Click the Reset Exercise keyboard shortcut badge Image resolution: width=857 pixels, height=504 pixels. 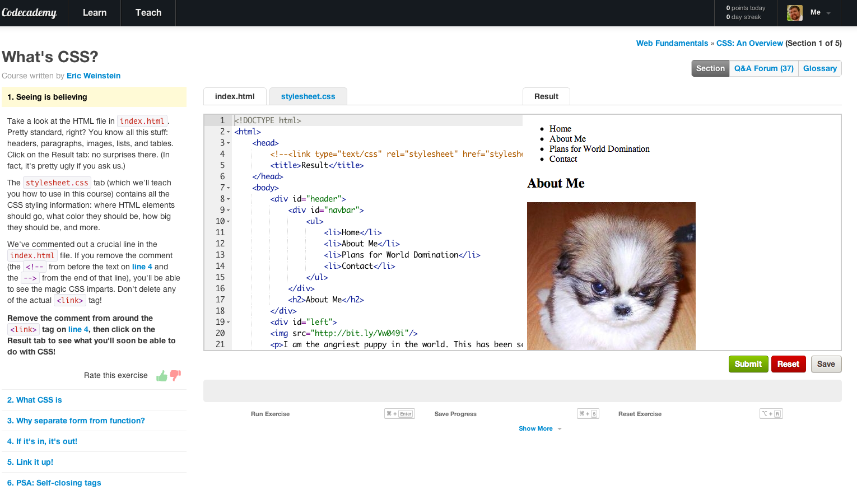click(x=771, y=414)
